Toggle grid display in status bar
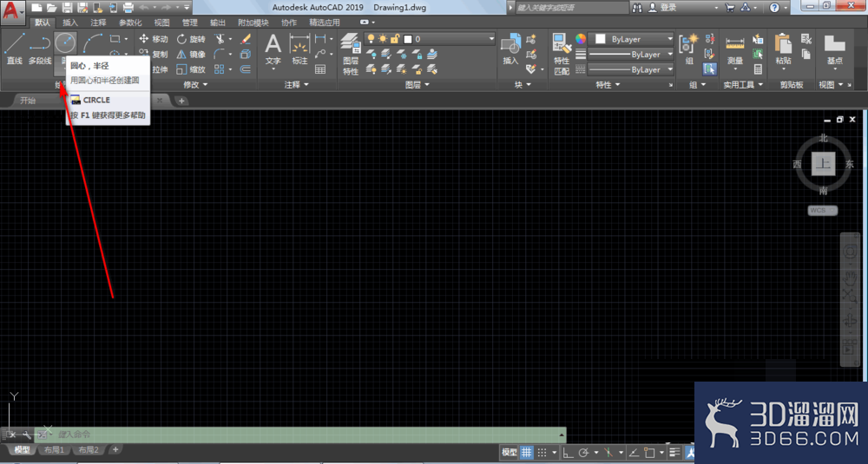 click(x=526, y=453)
